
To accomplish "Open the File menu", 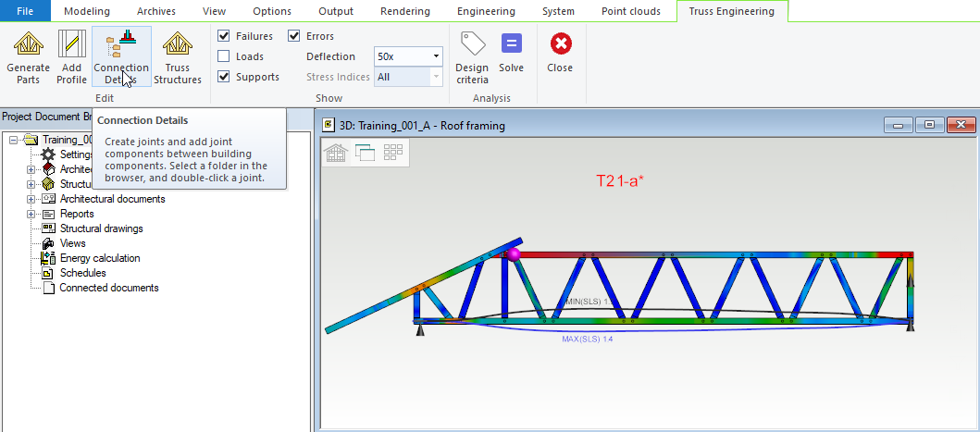I will click(x=25, y=11).
